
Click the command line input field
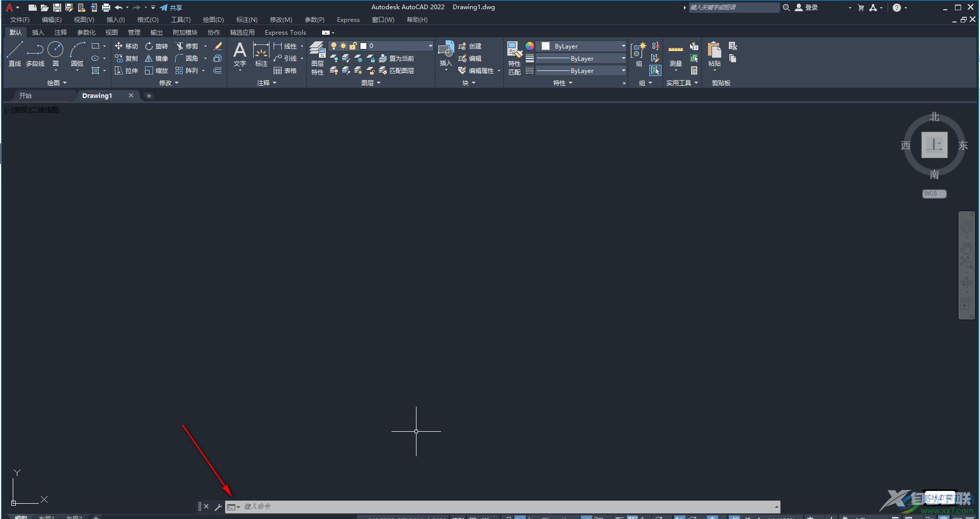click(503, 507)
